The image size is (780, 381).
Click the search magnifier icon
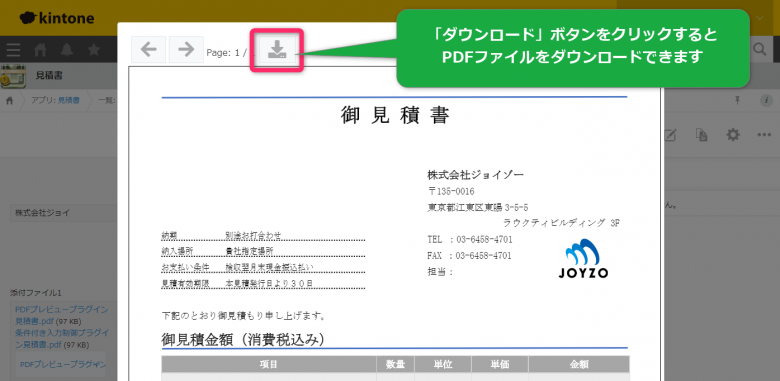point(760,49)
